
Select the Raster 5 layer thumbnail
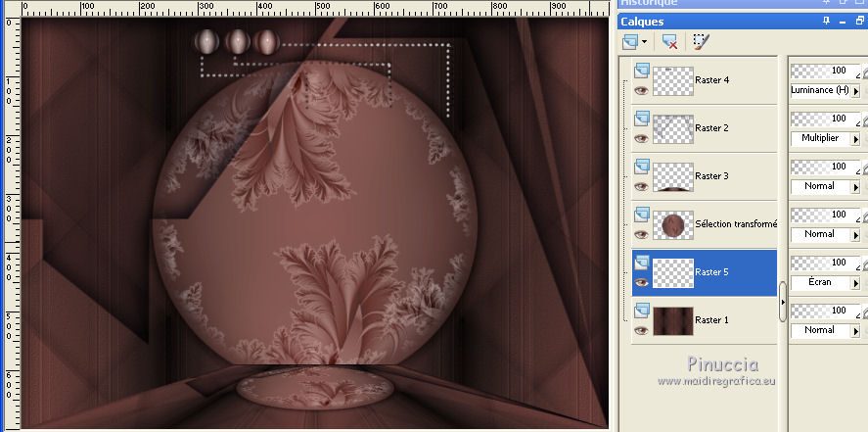(x=673, y=273)
